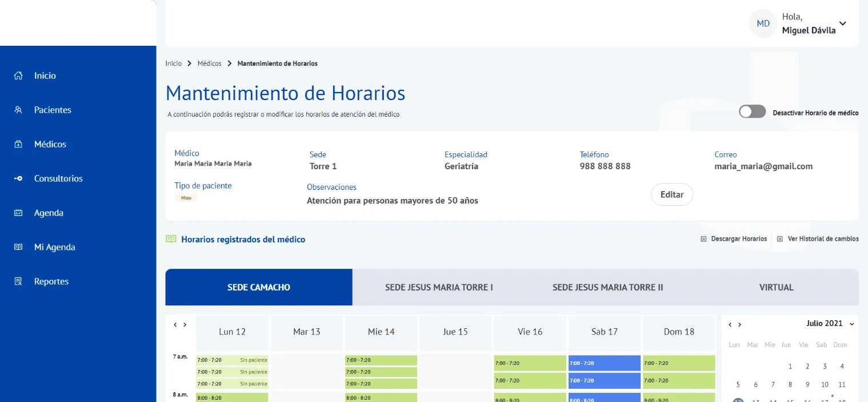Navigate to Agenda via the sidebar icon
Screen dimensions: 868x402
click(x=49, y=212)
